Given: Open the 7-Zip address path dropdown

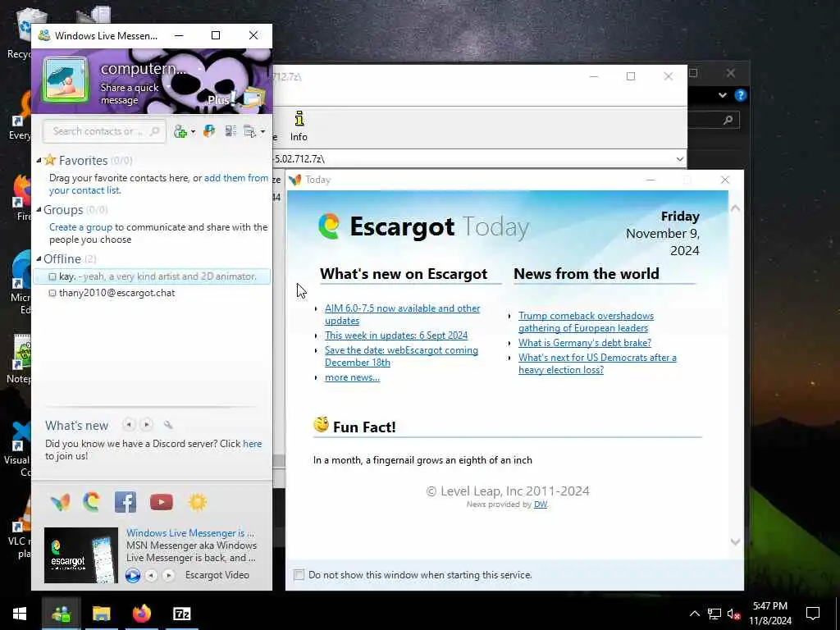Looking at the screenshot, I should click(679, 159).
